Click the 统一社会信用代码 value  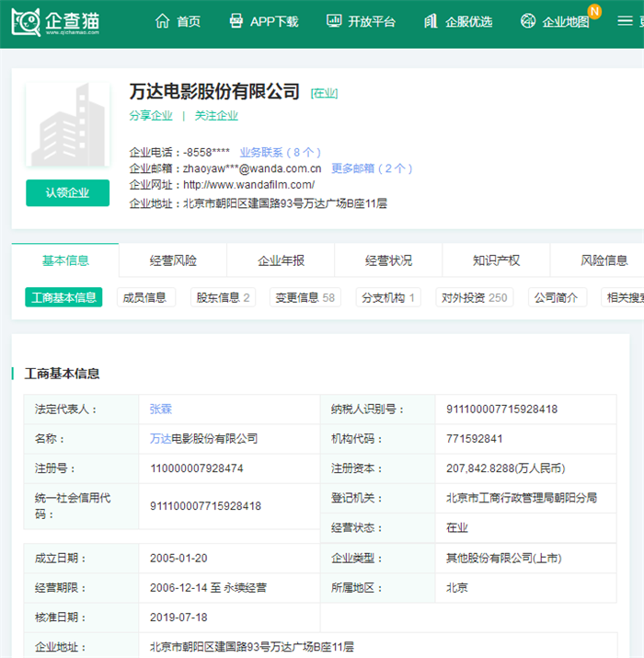click(205, 506)
